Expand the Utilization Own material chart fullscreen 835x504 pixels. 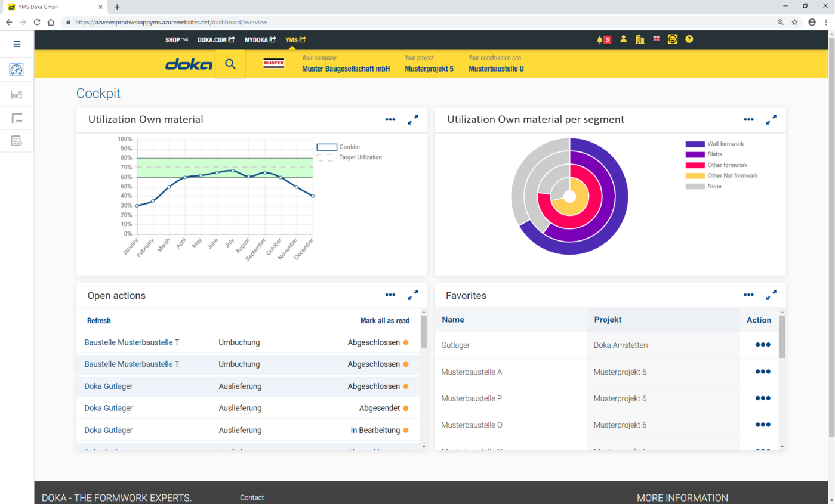coord(413,120)
